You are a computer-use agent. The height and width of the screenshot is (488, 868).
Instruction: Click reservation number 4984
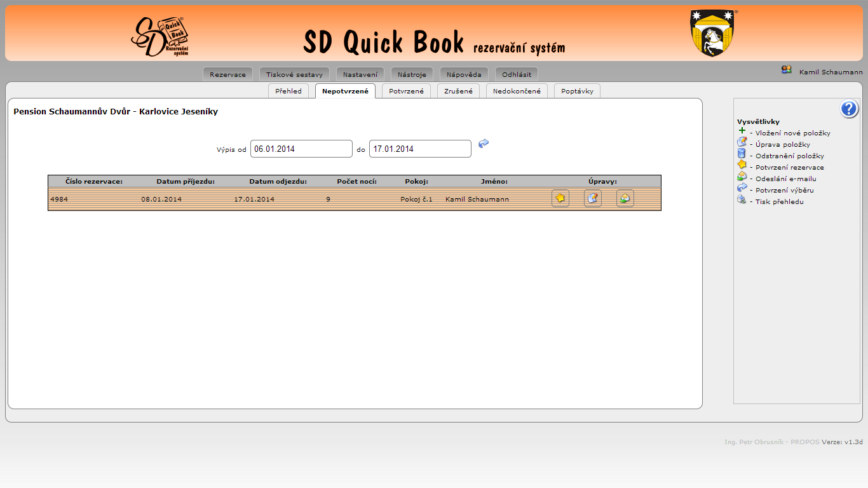click(59, 199)
